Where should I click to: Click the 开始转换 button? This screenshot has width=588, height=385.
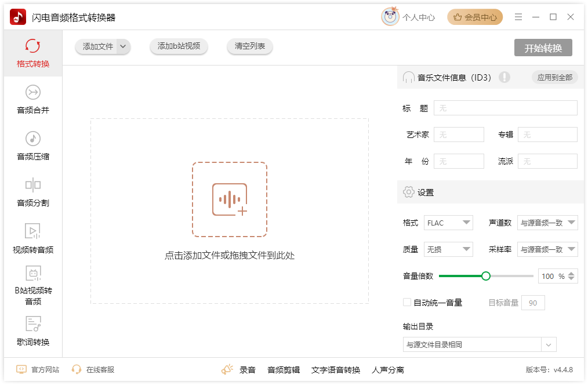(543, 48)
